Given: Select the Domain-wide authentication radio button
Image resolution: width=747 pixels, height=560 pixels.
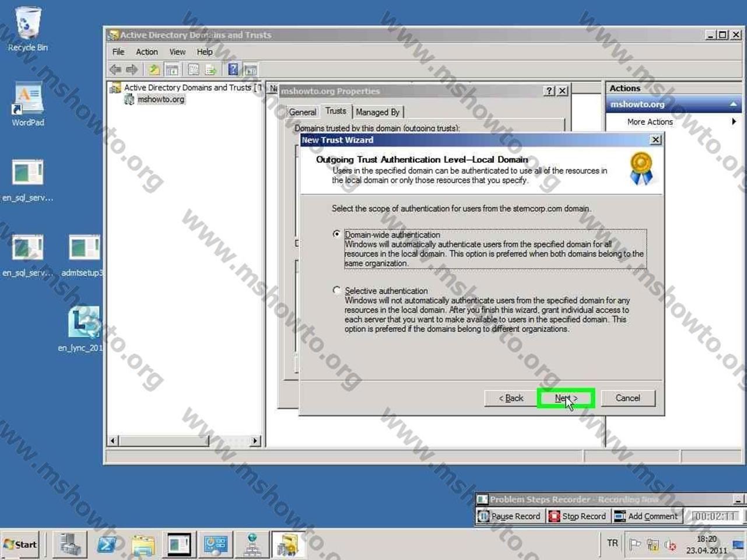Looking at the screenshot, I should (336, 234).
